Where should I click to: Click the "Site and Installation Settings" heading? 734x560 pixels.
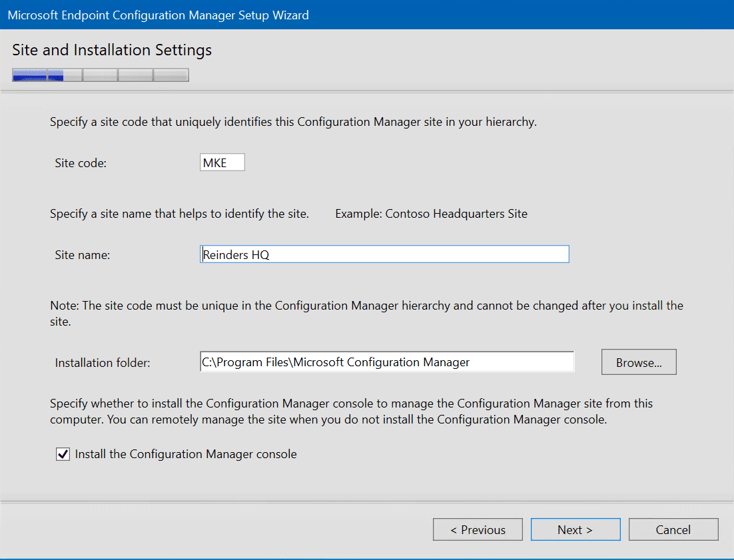pyautogui.click(x=111, y=50)
